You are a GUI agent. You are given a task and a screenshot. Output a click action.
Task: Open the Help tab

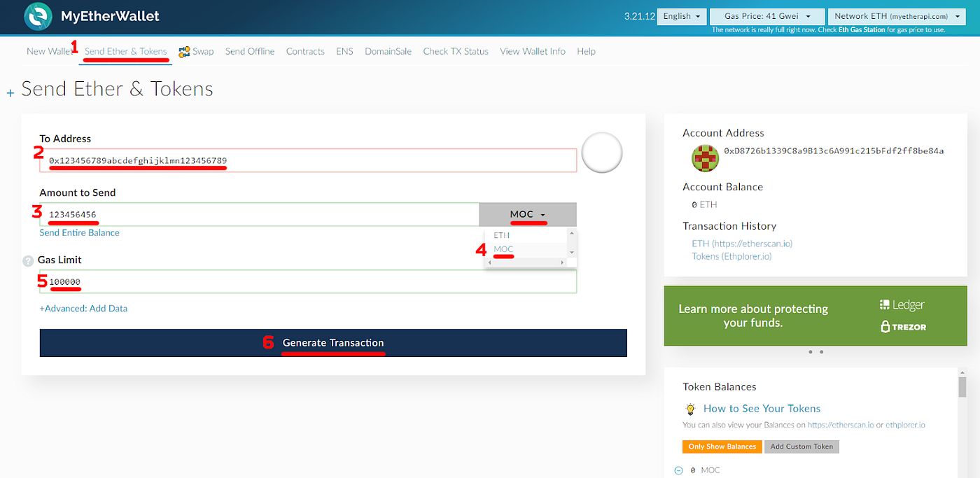click(586, 51)
